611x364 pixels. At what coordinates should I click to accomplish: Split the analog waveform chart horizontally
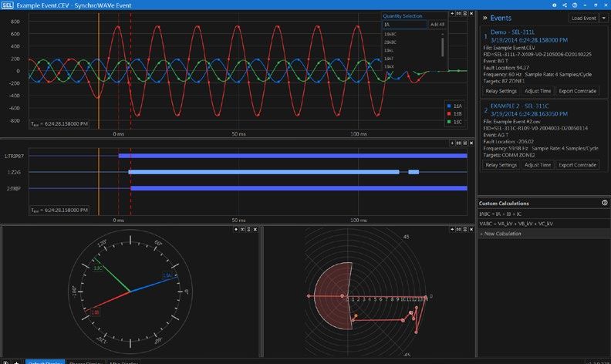click(459, 13)
